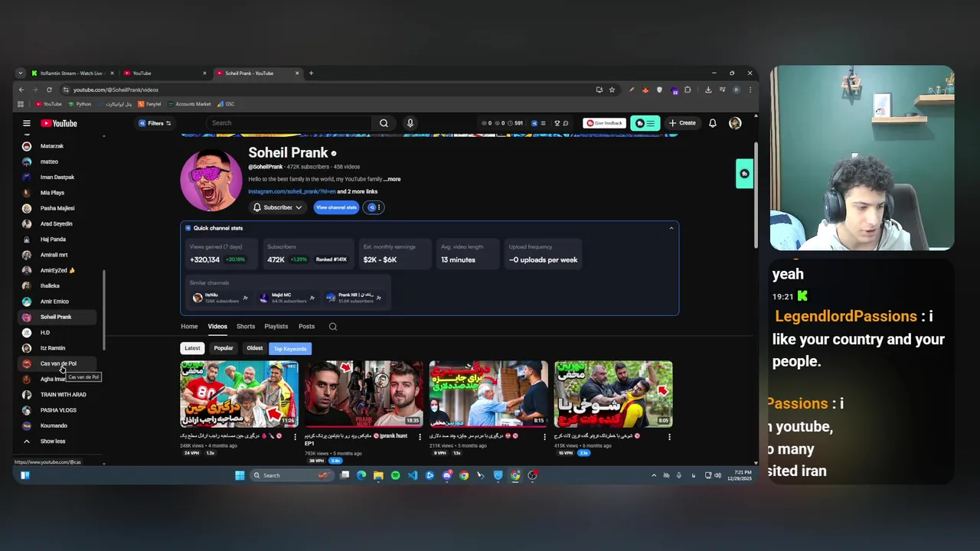980x551 pixels.
Task: Open the Chrome tab search dropdown arrow
Action: tap(21, 73)
